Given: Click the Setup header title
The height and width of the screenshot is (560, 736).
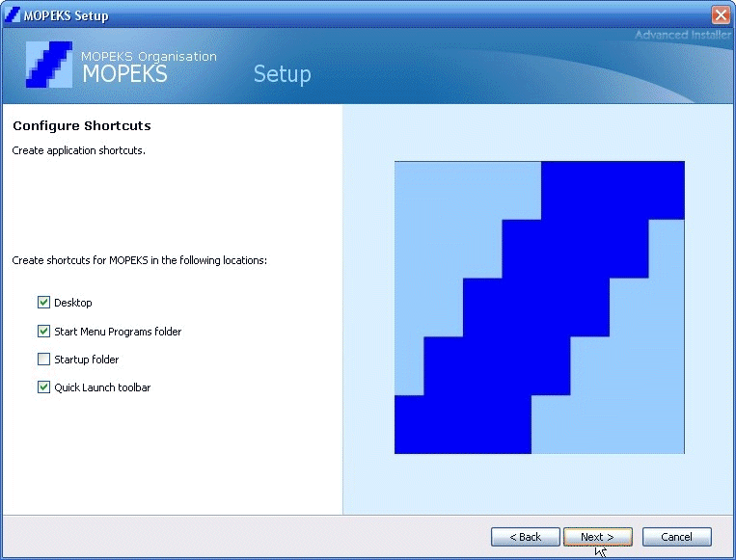Looking at the screenshot, I should coord(282,74).
